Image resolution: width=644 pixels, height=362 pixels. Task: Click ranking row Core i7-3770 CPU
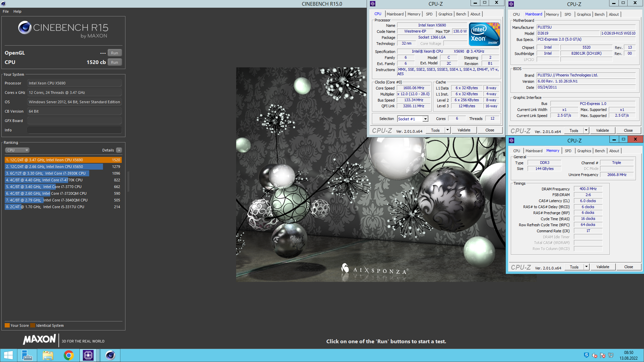tap(63, 187)
